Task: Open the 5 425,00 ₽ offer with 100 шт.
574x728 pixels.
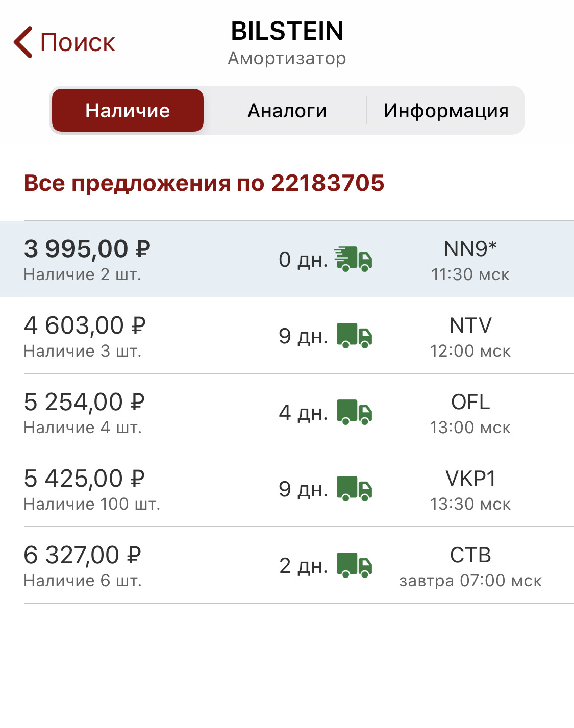Action: point(85,479)
